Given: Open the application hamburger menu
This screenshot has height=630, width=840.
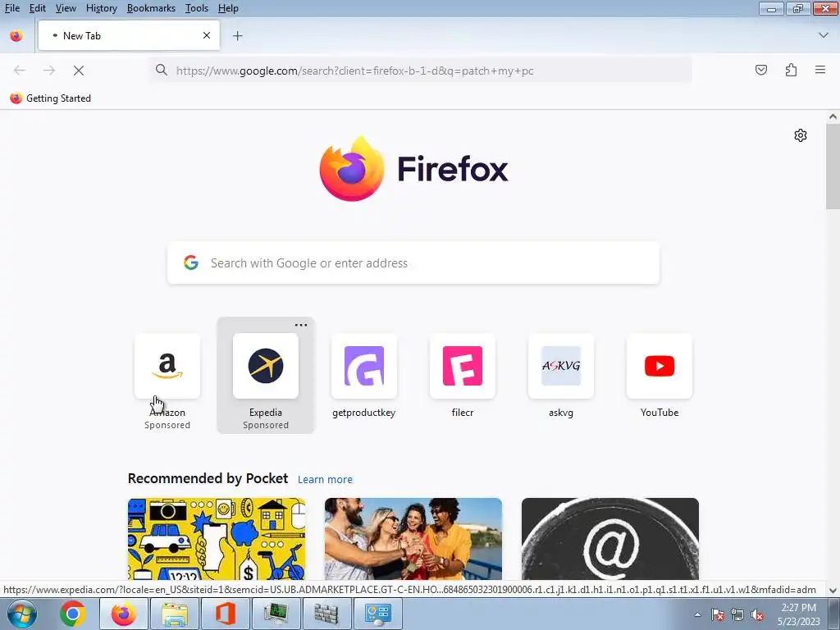Looking at the screenshot, I should pyautogui.click(x=820, y=70).
